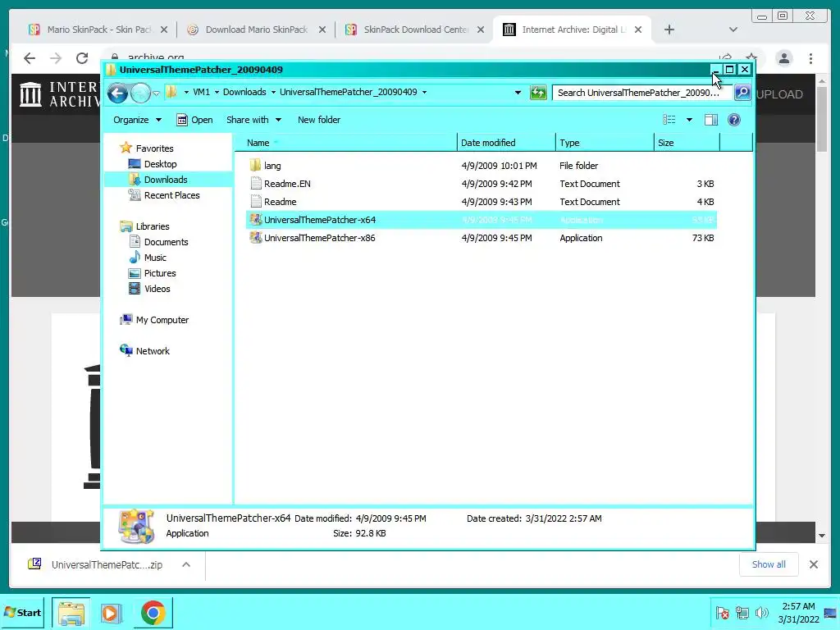
Task: Open Chrome profile avatar icon
Action: (783, 58)
